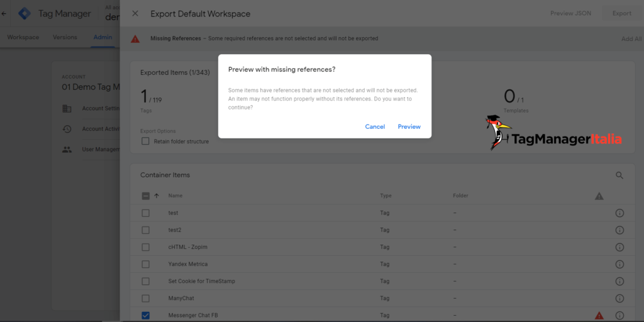This screenshot has height=322, width=644.
Task: Open info icon for ManyChat row
Action: tap(619, 298)
